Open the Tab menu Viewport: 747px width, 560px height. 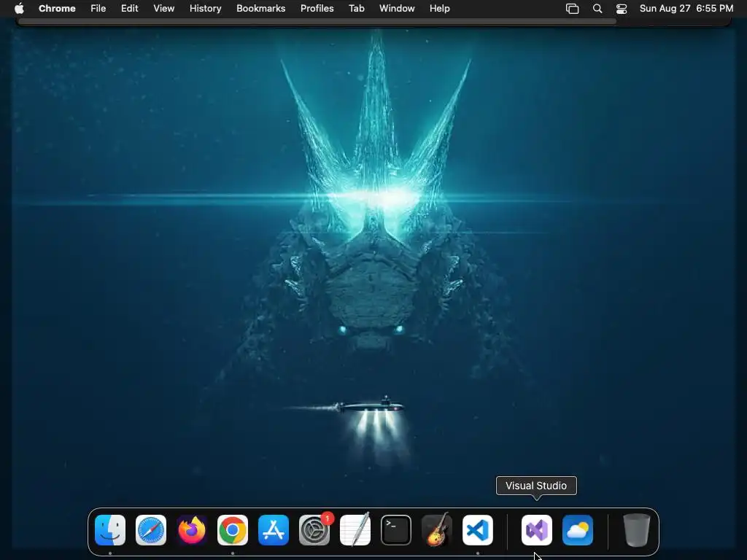[x=356, y=9]
